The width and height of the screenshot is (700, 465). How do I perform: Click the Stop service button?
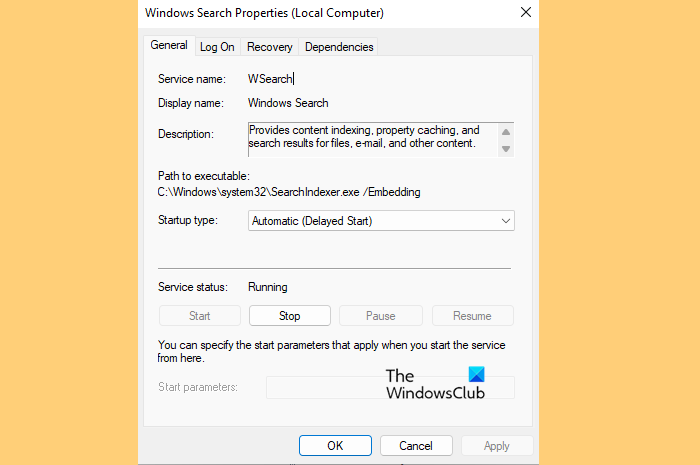pos(290,316)
